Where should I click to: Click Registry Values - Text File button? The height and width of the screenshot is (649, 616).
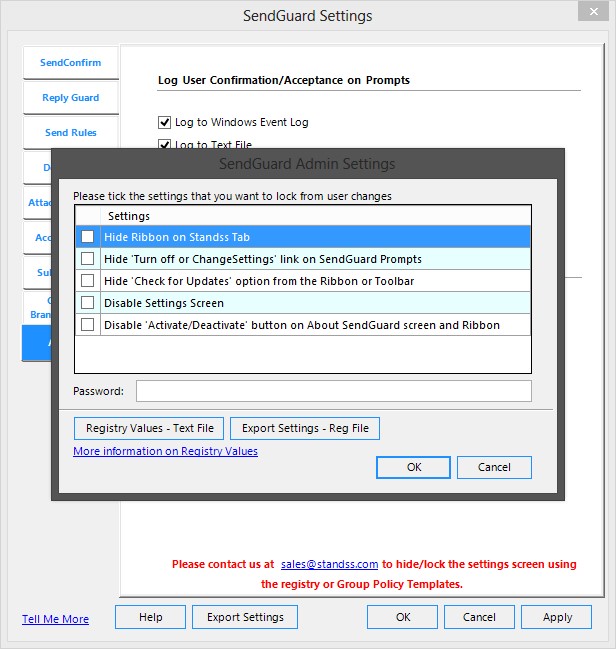pyautogui.click(x=149, y=428)
